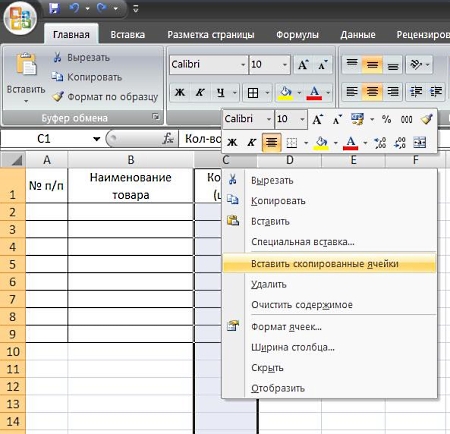450x434 pixels.
Task: Click the fx insert function icon
Action: [x=168, y=138]
